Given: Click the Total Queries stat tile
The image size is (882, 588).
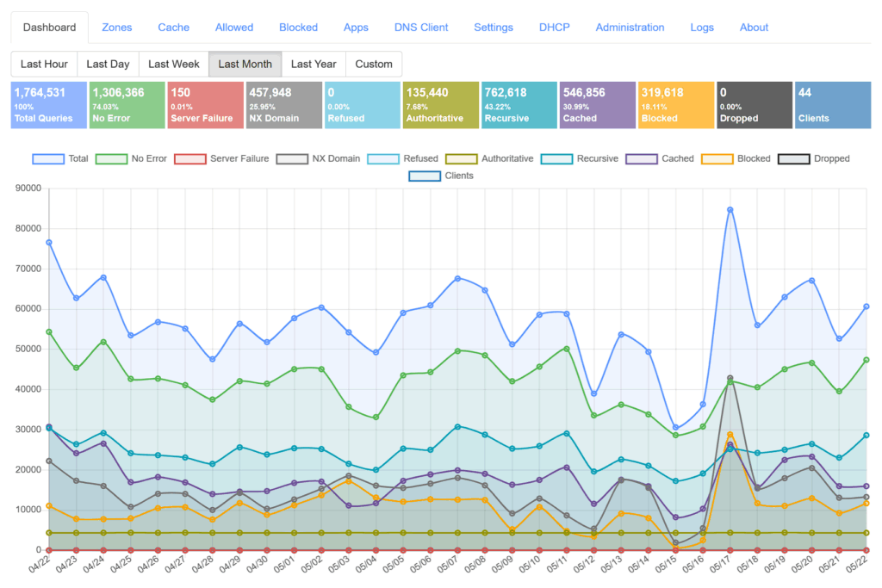Looking at the screenshot, I should pos(49,105).
